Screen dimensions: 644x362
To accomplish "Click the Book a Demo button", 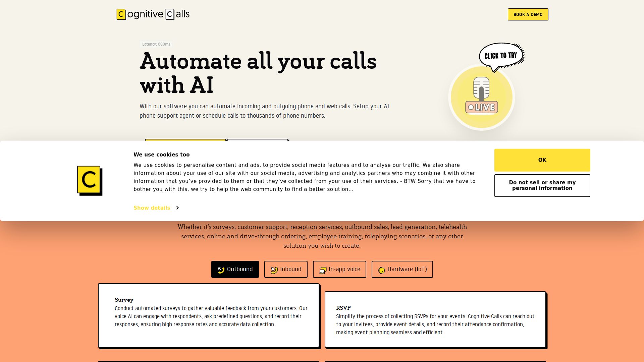I will (528, 14).
